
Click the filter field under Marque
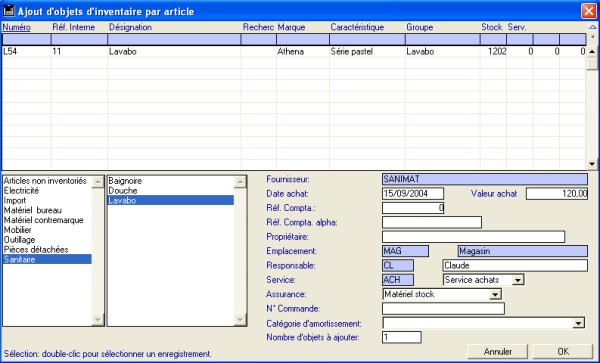tap(303, 39)
